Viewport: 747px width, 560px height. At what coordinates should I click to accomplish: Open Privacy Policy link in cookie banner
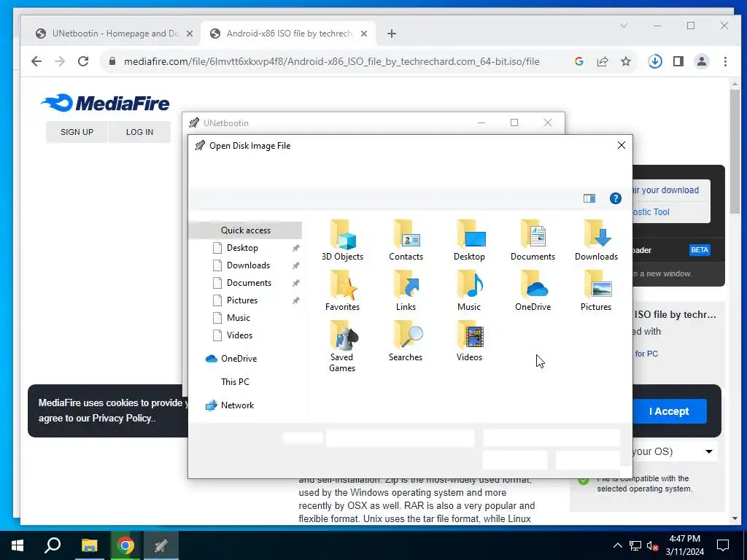[122, 418]
